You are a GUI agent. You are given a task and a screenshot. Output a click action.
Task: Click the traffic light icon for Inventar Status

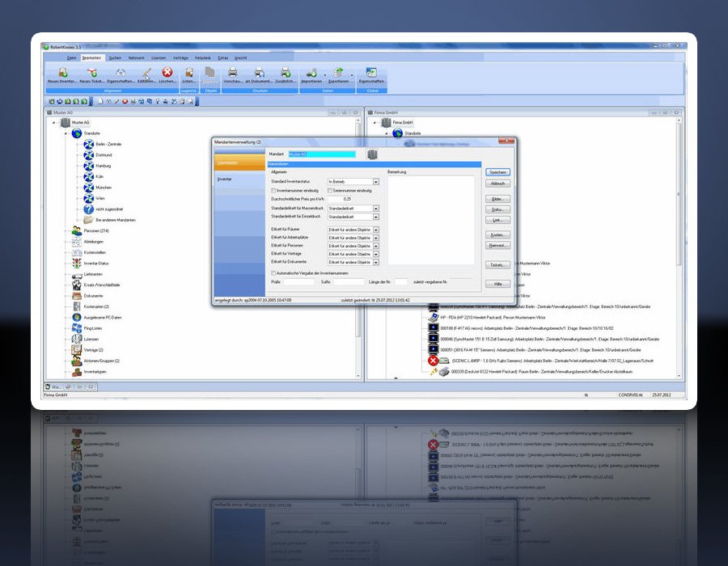pos(77,263)
